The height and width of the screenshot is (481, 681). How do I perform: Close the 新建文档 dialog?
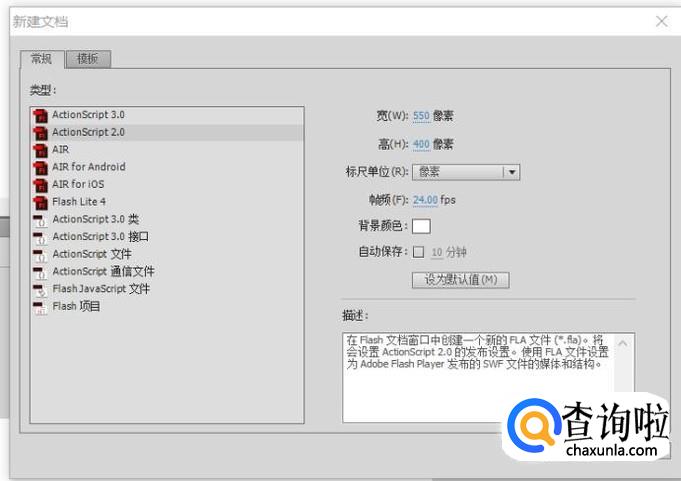pyautogui.click(x=661, y=21)
